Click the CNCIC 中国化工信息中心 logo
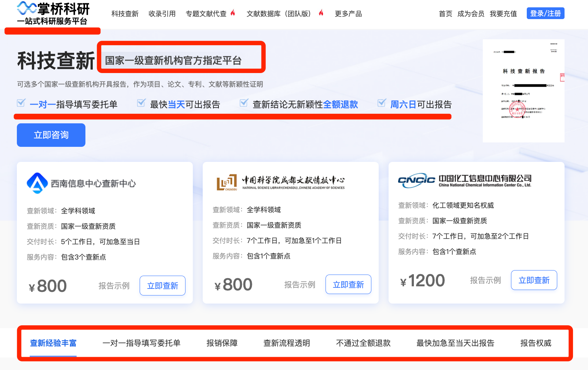Image resolution: width=588 pixels, height=370 pixels. tap(464, 180)
